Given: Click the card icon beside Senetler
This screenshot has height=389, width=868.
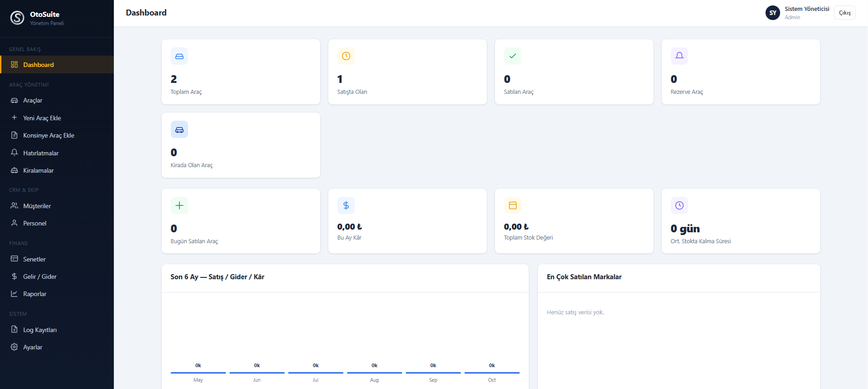Looking at the screenshot, I should (15, 259).
